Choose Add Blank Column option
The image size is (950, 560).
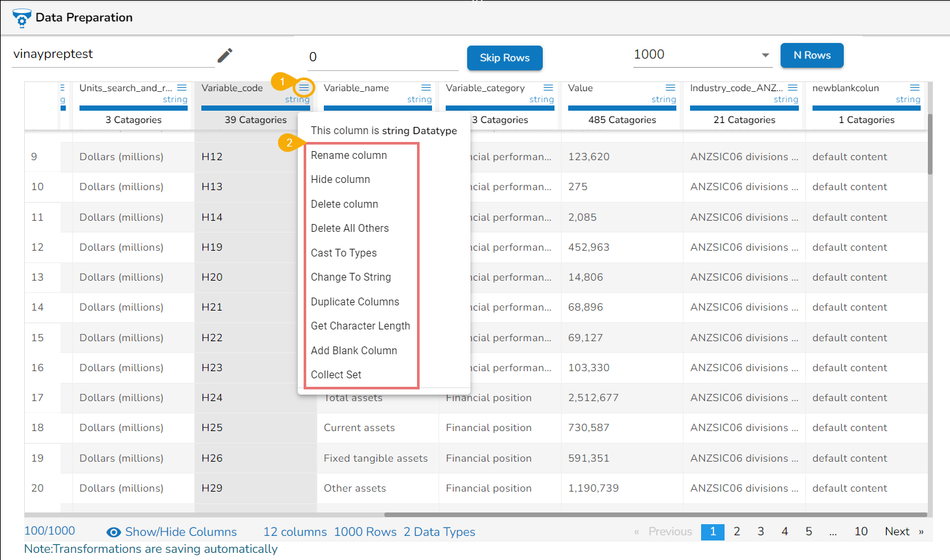pyautogui.click(x=354, y=350)
